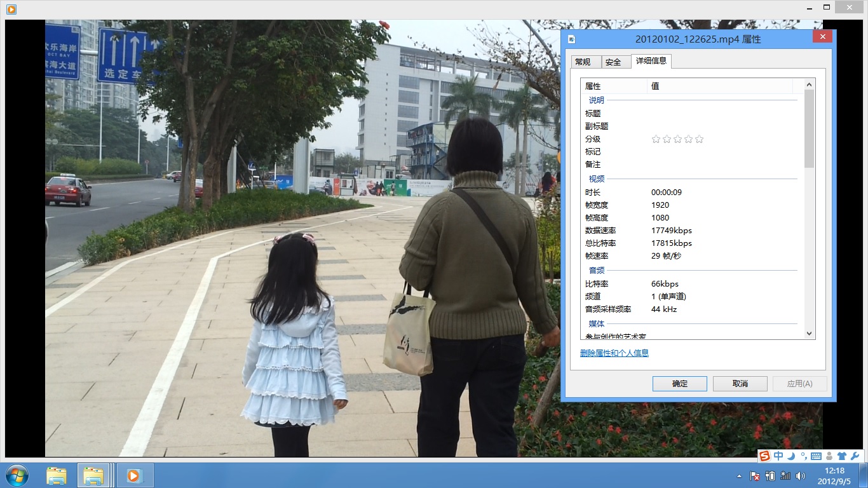Minimize the media player window
868x488 pixels.
(810, 7)
